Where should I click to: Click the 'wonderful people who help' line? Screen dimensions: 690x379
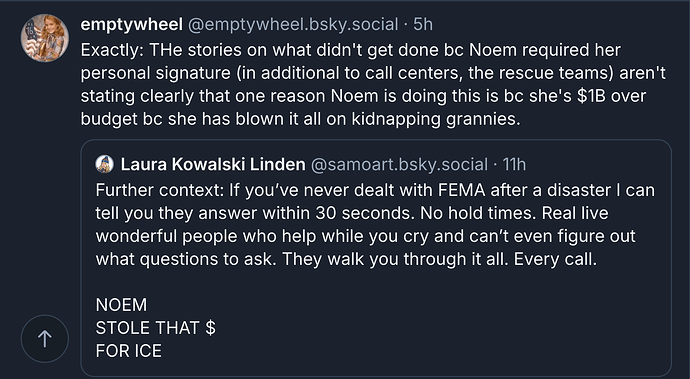[x=365, y=236]
